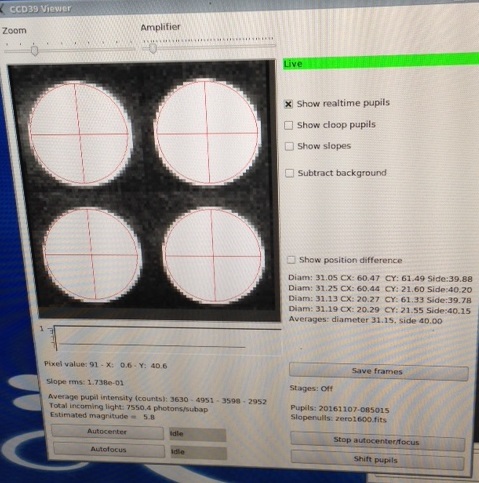Click the bottom-left pupil in CCD image

point(92,254)
